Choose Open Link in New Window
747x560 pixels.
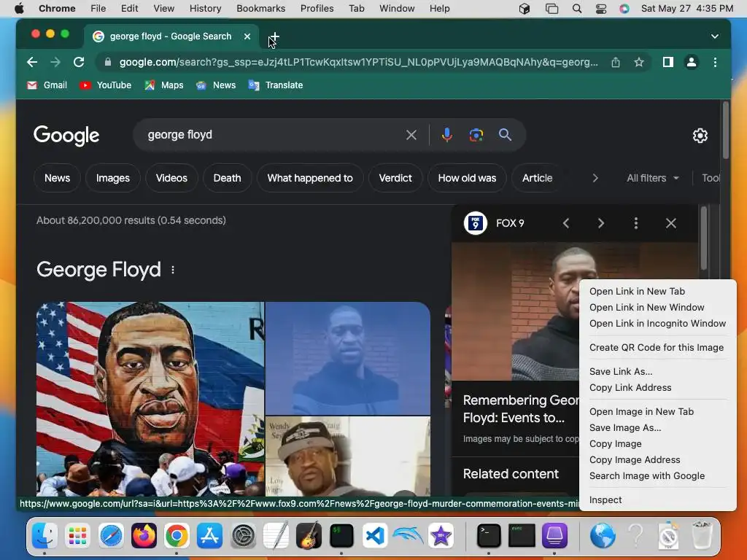(x=646, y=308)
